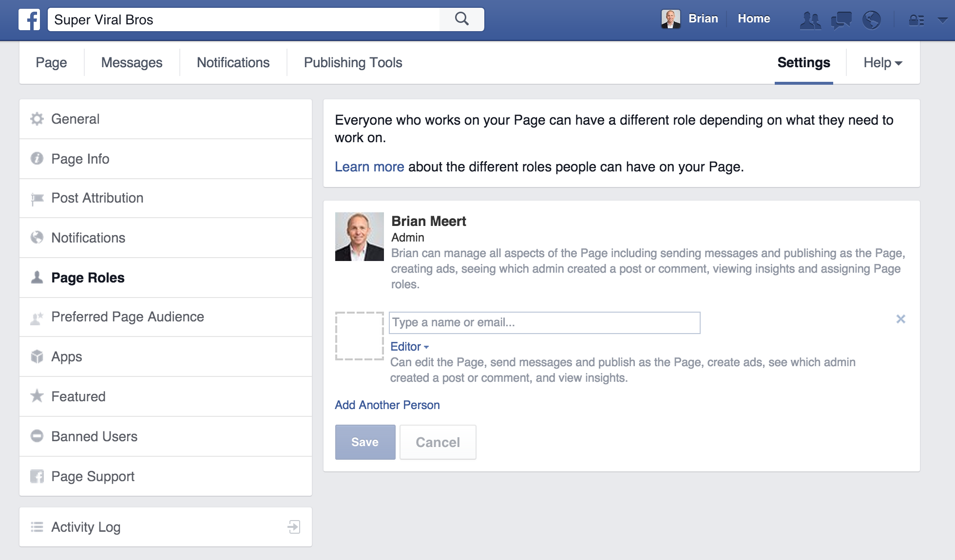
Task: Open privacy shortcuts lock icon
Action: [x=917, y=20]
